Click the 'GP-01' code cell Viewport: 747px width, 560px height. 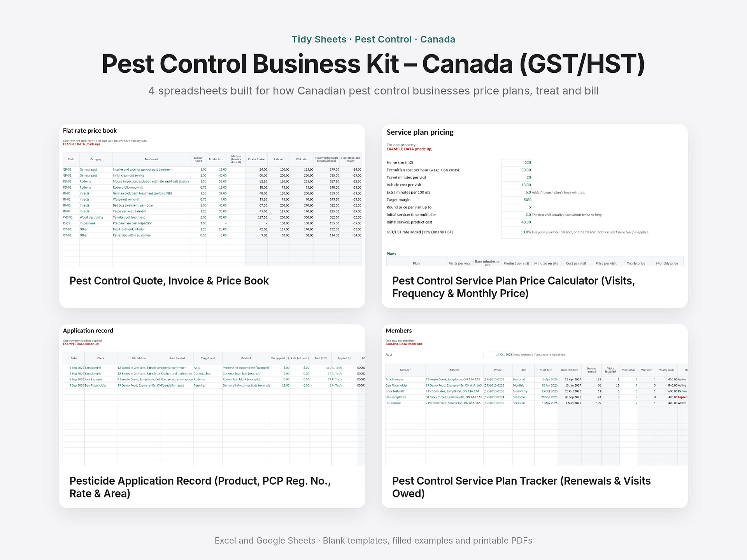(x=71, y=170)
